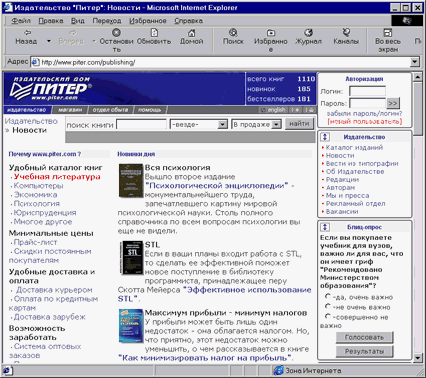Open the Переход menu
This screenshot has width=426, height=378.
coord(107,21)
